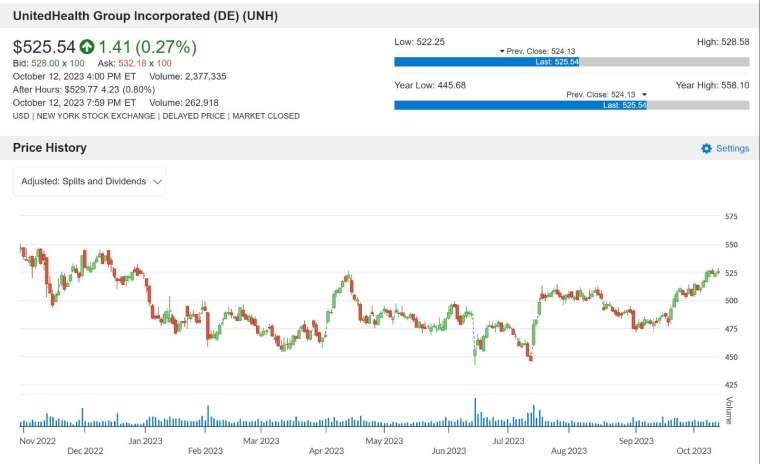Click the UnitedHealth Group Incorporated (DE) (UNH) title
Image resolution: width=760 pixels, height=464 pixels.
pyautogui.click(x=145, y=16)
